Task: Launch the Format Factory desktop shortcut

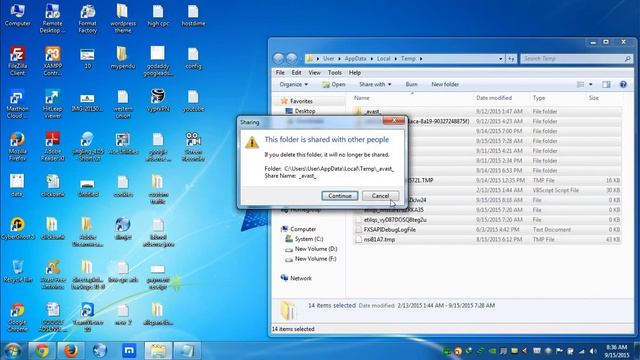Action: pos(87,18)
